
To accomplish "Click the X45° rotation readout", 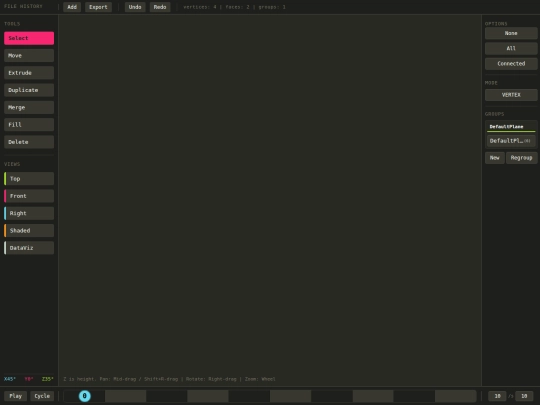I will 10,379.
